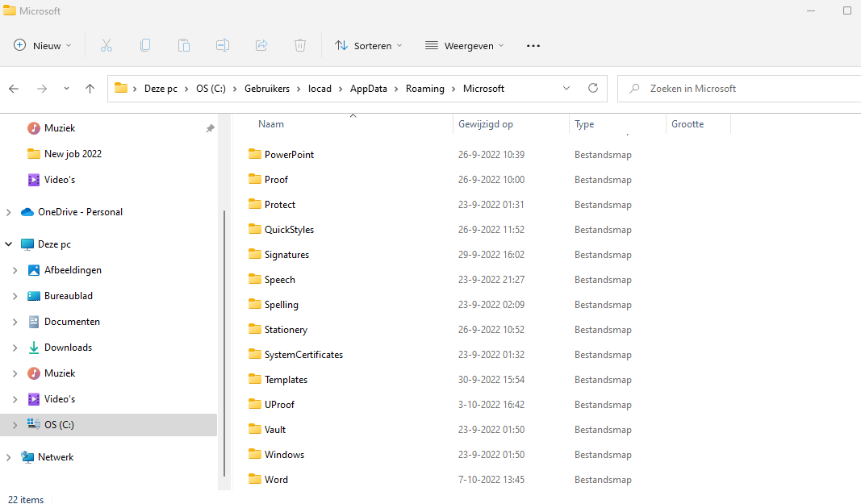Image resolution: width=861 pixels, height=504 pixels.
Task: Go back with the left arrow
Action: pos(14,89)
